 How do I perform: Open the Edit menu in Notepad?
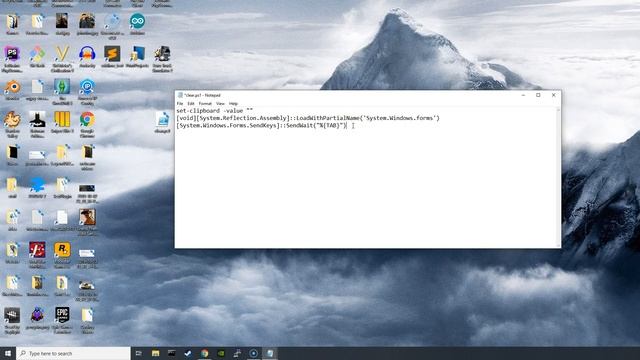point(191,104)
